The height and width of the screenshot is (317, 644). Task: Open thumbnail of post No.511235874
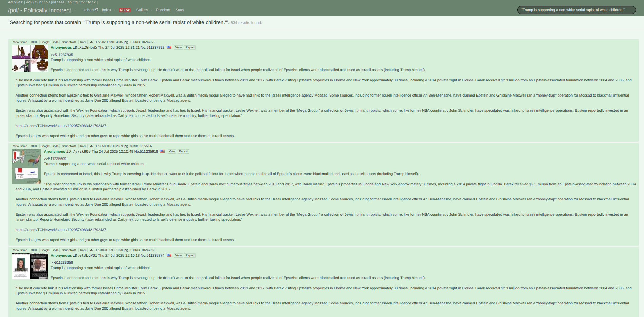click(x=30, y=266)
